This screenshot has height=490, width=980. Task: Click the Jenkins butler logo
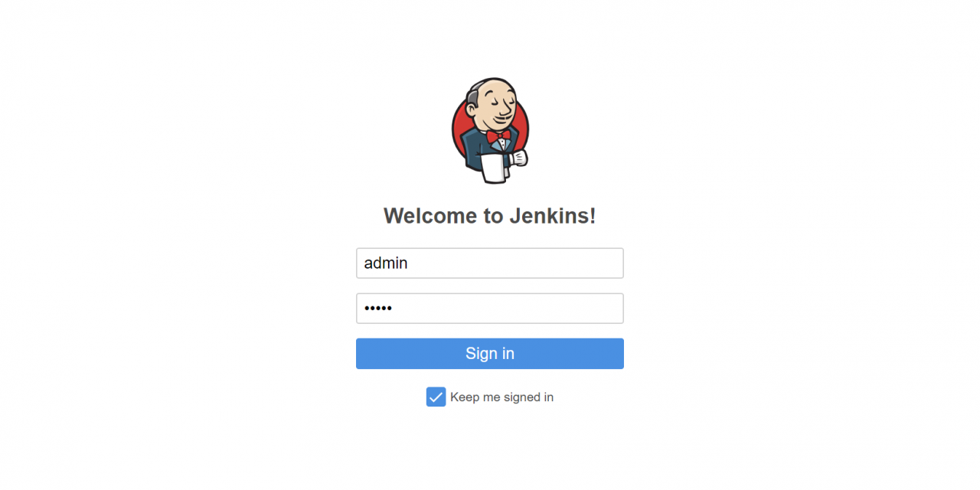pyautogui.click(x=490, y=130)
